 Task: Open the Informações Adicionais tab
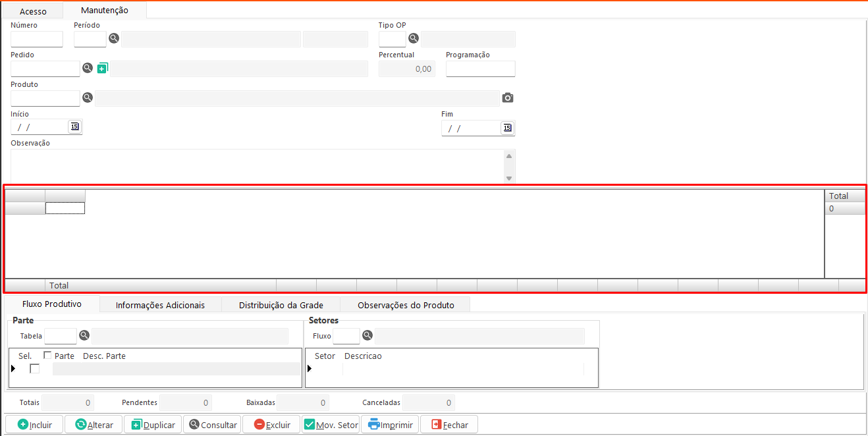click(160, 305)
